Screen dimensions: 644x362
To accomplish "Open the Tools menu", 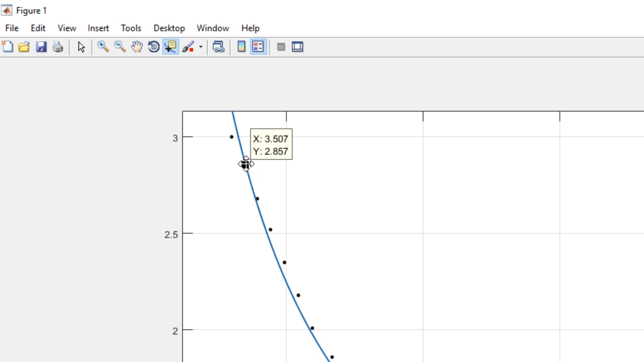I will click(x=131, y=28).
